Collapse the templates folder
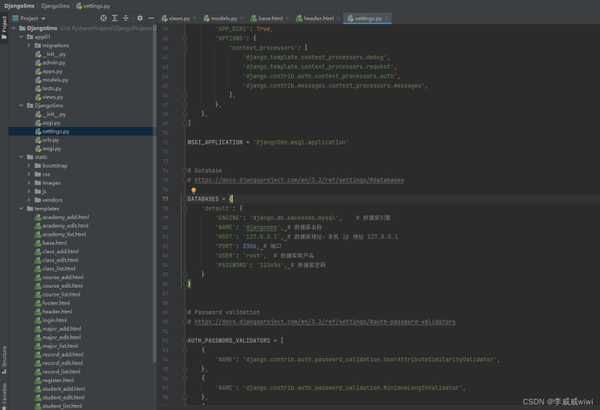The height and width of the screenshot is (410, 600). point(22,208)
